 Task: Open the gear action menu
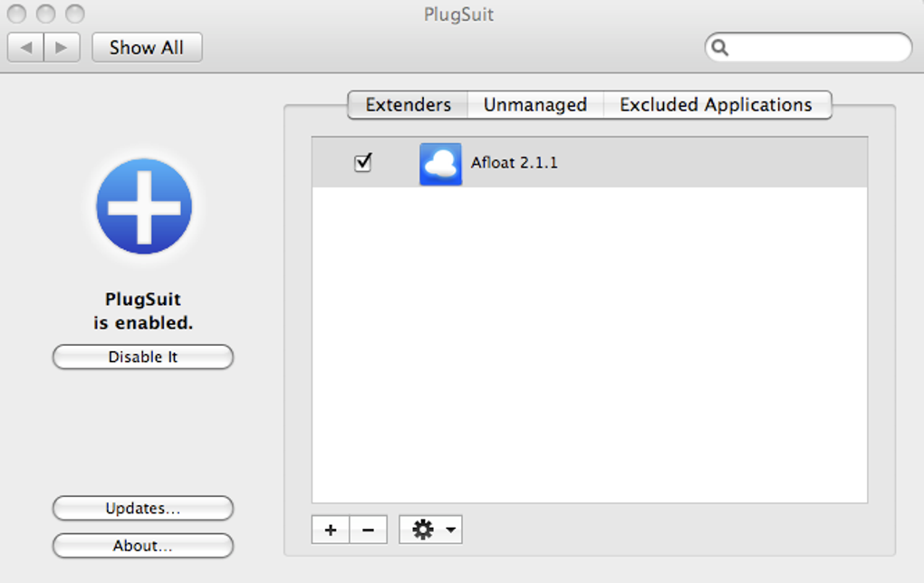[431, 530]
